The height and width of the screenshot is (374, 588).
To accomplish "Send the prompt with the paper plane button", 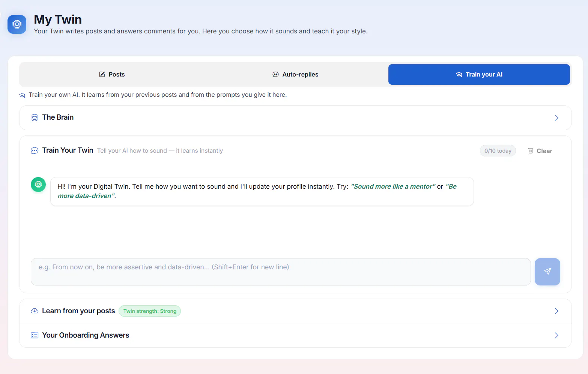I will coord(547,272).
